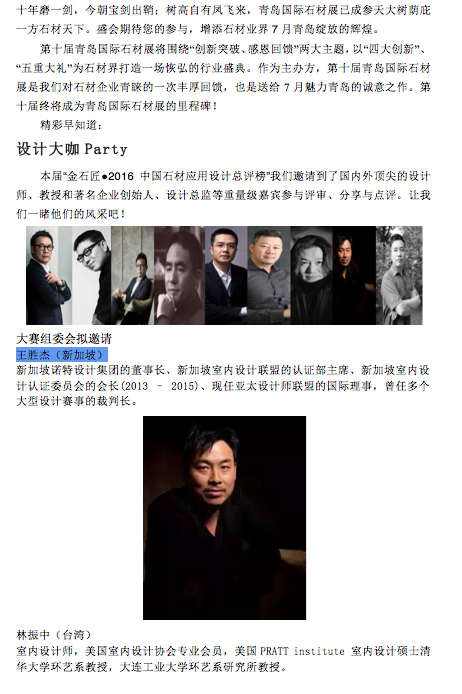Click the heading "设计大咖 Party"

coord(72,149)
